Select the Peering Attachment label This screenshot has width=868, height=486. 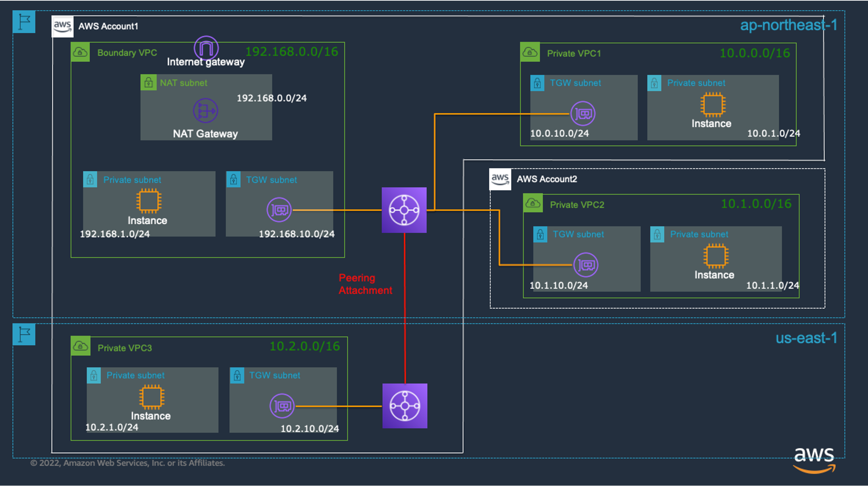tap(365, 284)
